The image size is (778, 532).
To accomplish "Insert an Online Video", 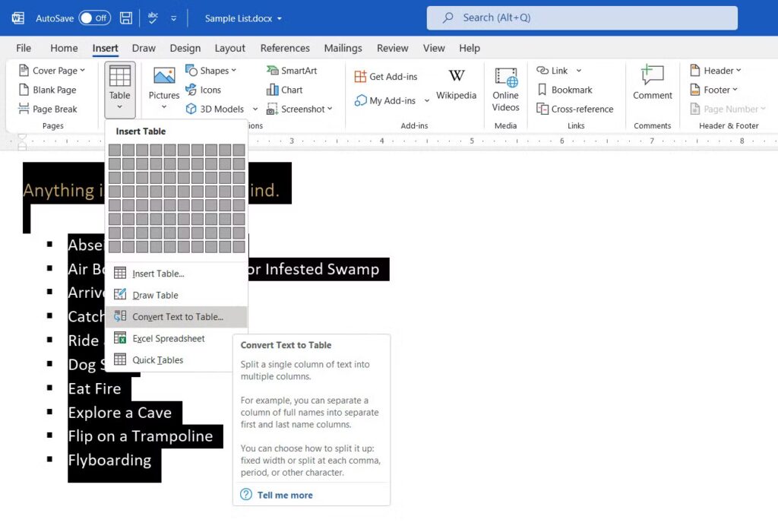I will pyautogui.click(x=505, y=90).
